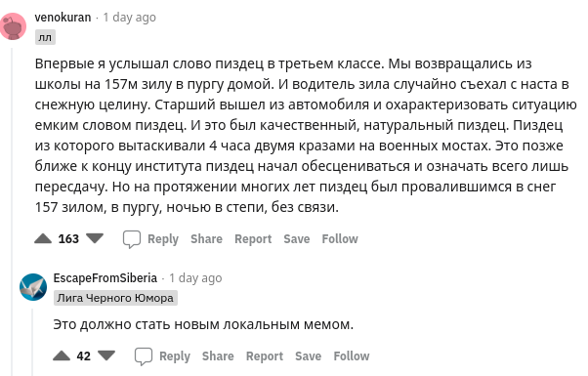
Task: Follow EscapeFromSiberia's reply
Action: click(x=352, y=355)
